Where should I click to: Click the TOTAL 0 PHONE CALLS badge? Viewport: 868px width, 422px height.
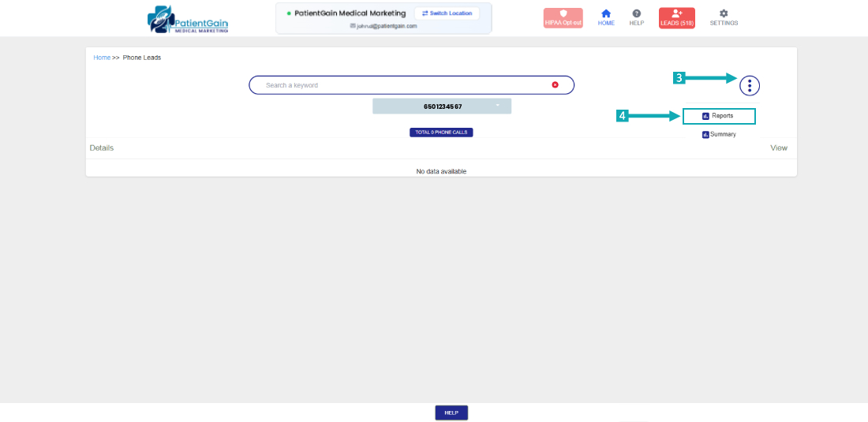441,133
